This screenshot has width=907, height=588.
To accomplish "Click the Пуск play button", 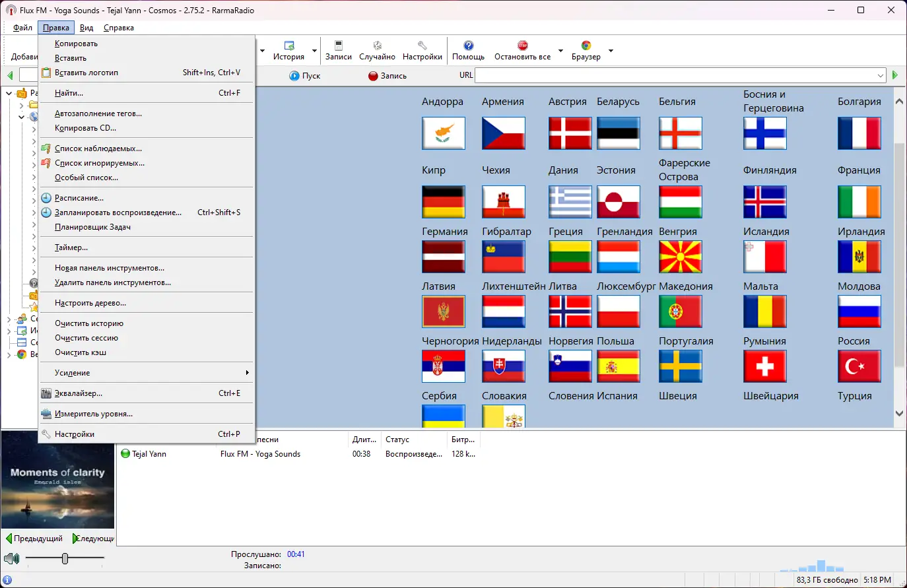I will [x=304, y=76].
